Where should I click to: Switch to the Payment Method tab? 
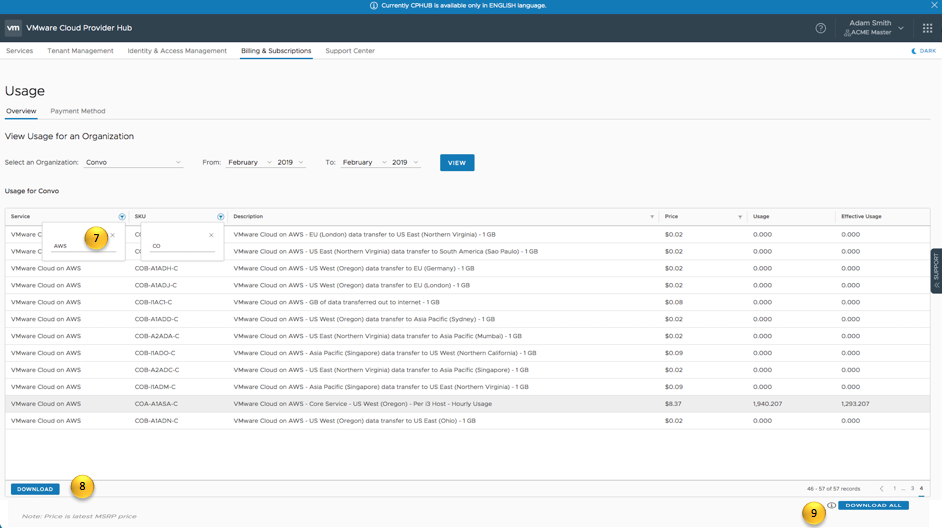pos(78,111)
